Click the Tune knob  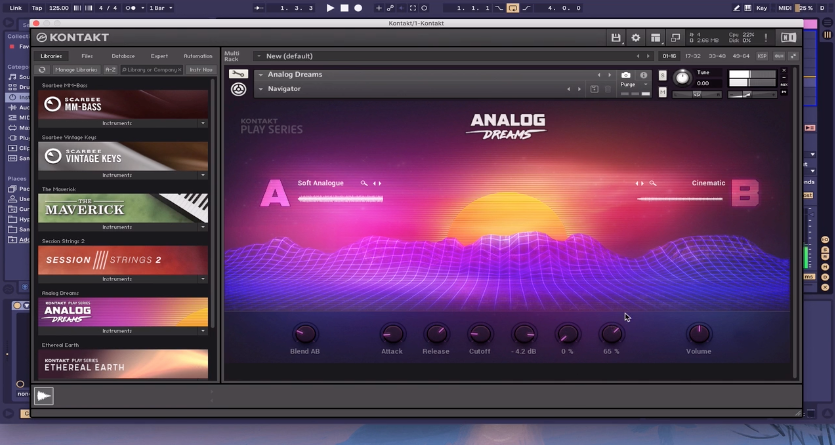pos(682,78)
